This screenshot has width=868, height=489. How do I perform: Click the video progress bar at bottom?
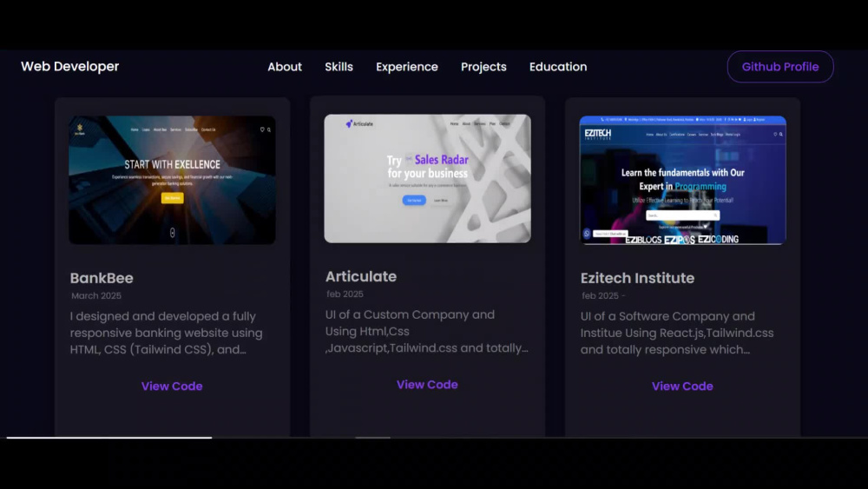[x=434, y=438]
